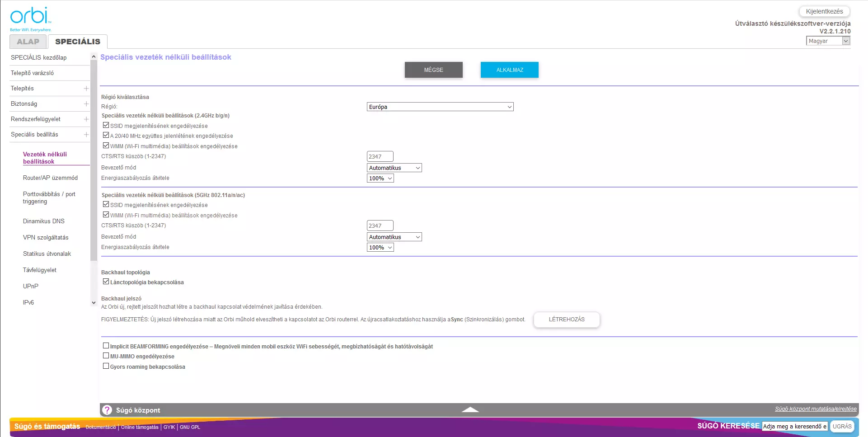Click the LÉTREHOZÁS button
This screenshot has width=868, height=437.
pos(566,320)
